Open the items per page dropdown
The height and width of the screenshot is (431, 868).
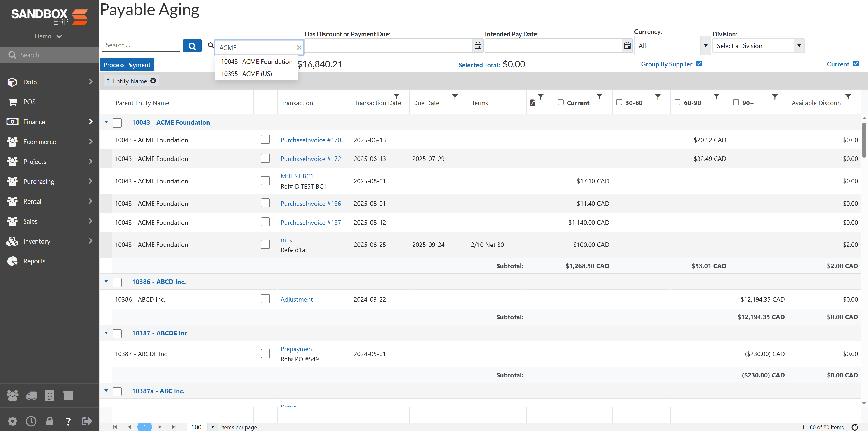[x=213, y=427]
